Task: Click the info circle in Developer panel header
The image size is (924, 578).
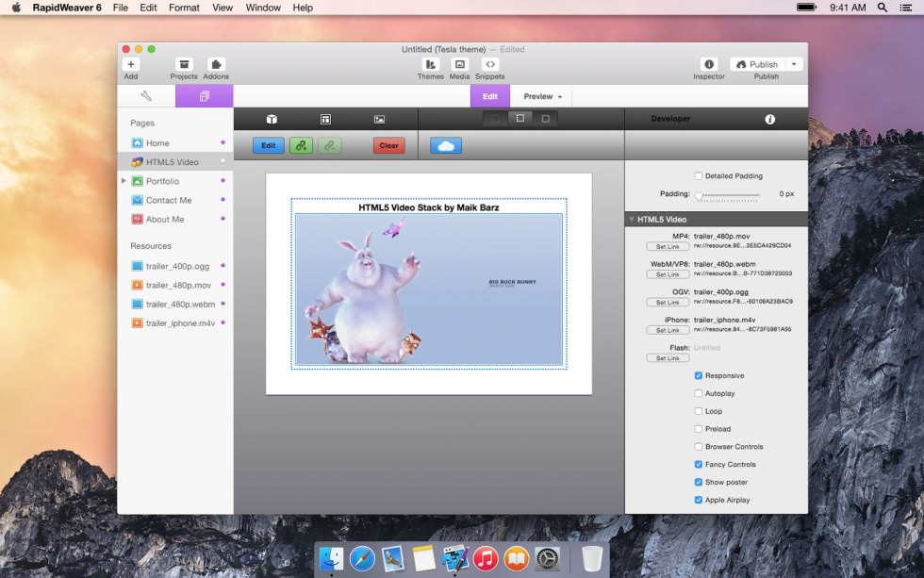Action: click(x=769, y=119)
